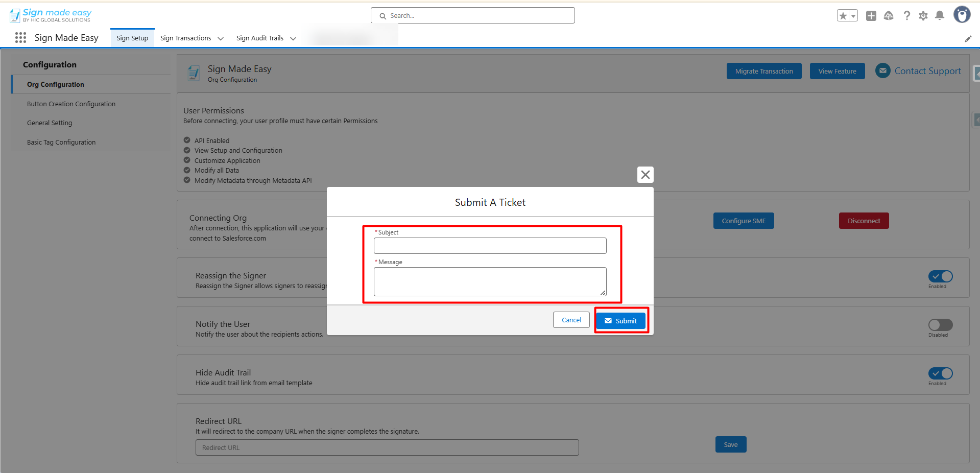Click the check icon beside Modify all Data

click(187, 170)
